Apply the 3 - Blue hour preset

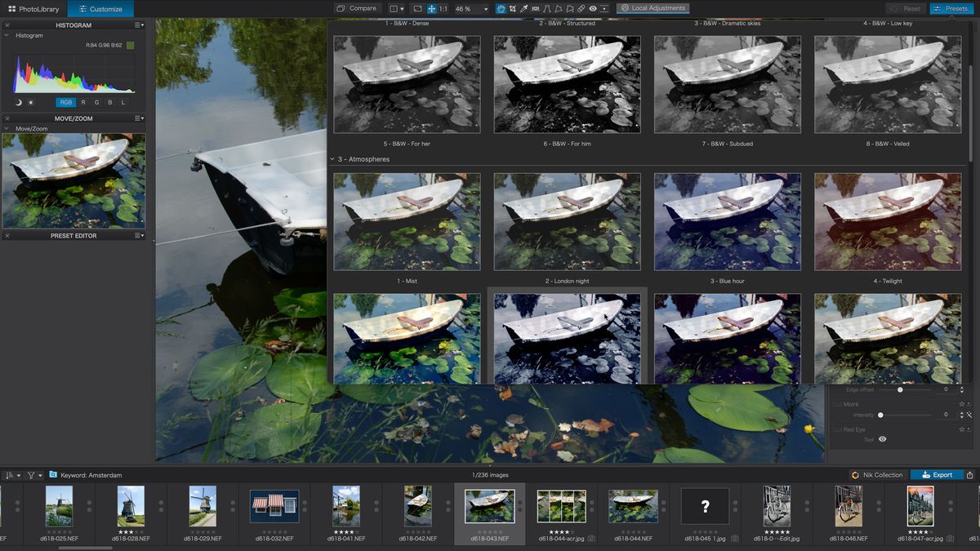[x=727, y=220]
